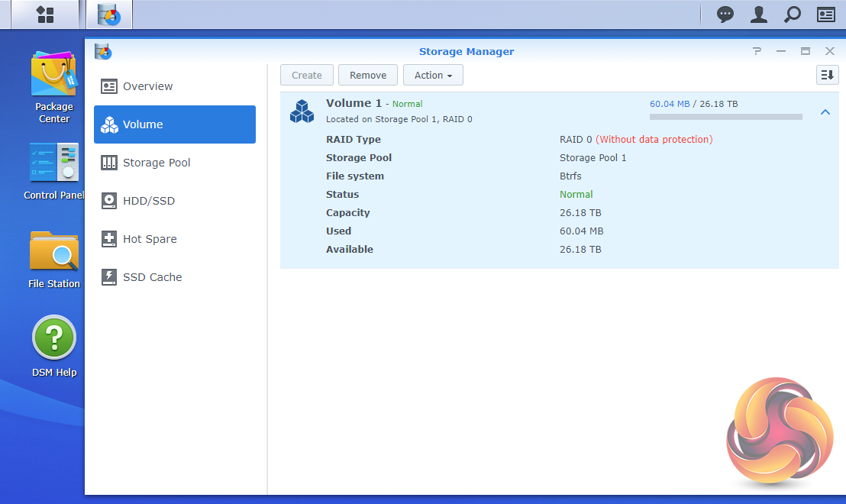Click the Volume 1 usage bar
The width and height of the screenshot is (846, 504).
point(725,117)
